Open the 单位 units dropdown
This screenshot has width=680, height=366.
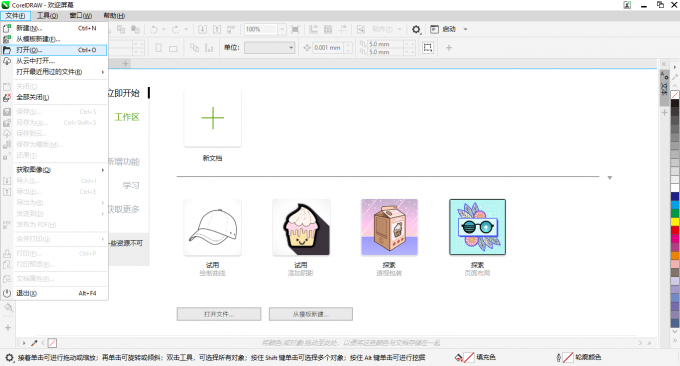point(269,48)
